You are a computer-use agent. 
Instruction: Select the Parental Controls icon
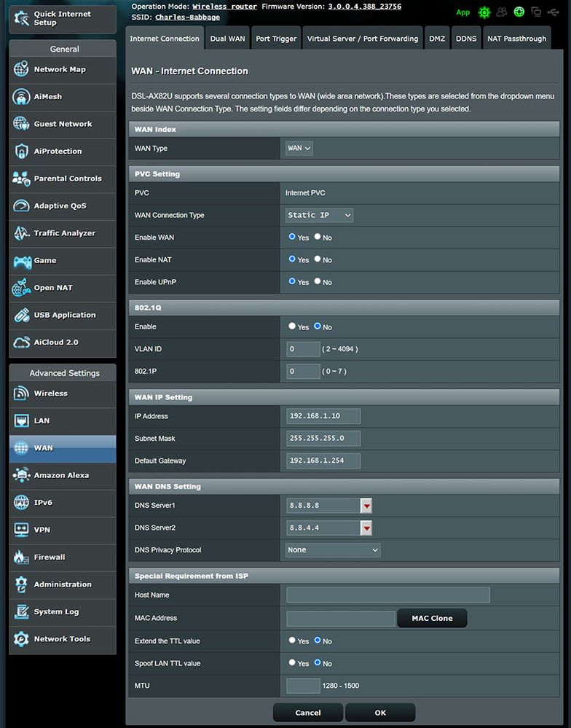tap(21, 179)
